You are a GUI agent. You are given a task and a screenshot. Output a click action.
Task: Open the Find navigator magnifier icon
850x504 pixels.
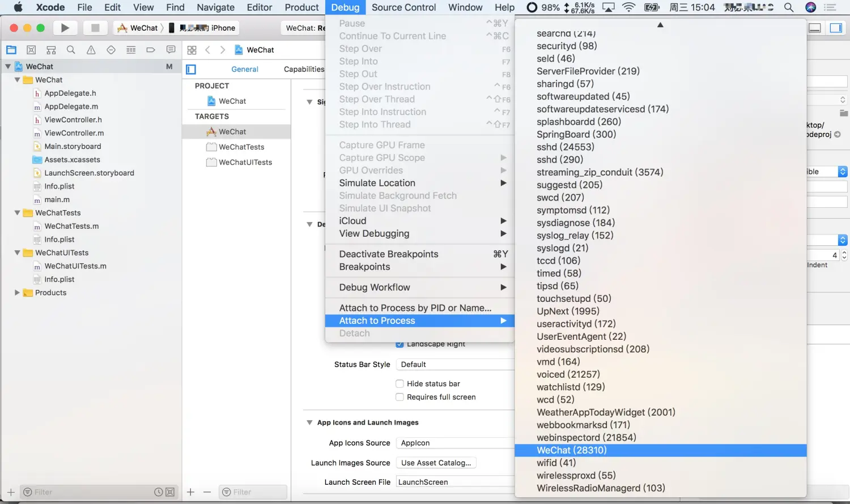pos(71,50)
